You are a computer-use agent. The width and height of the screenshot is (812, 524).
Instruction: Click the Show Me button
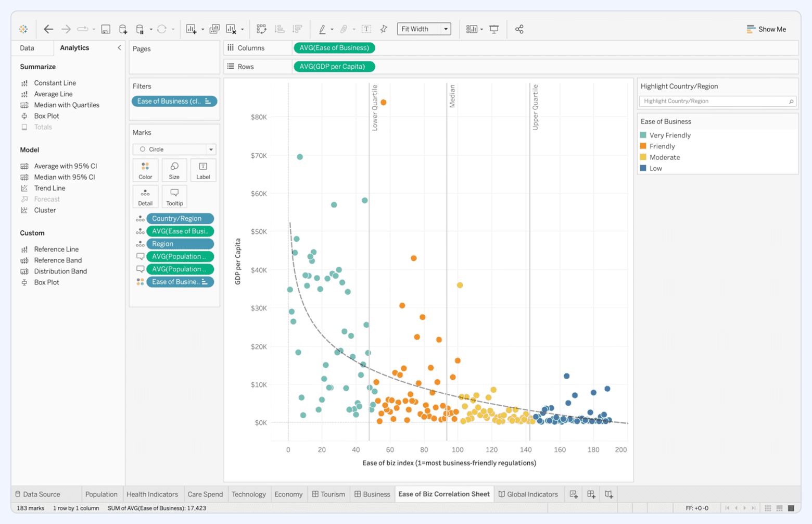click(766, 29)
